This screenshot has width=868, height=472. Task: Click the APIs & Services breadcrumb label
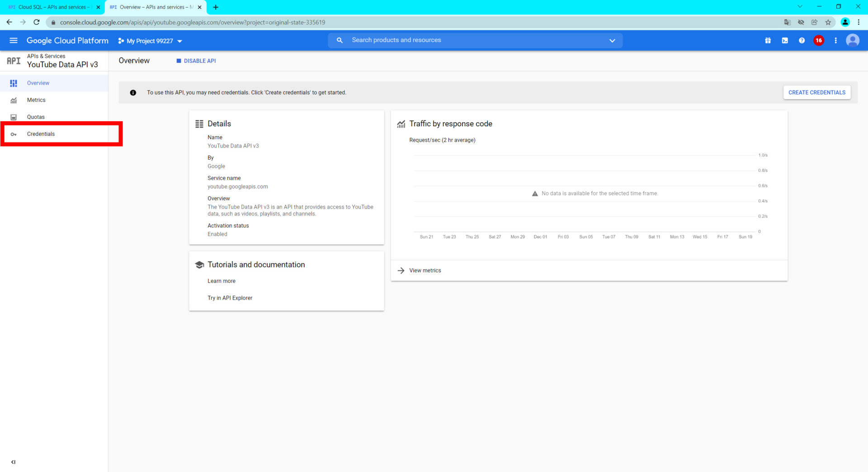coord(46,56)
